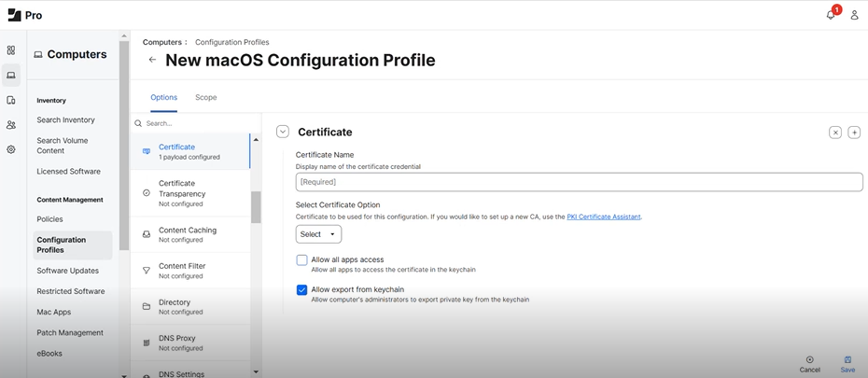Screen dimensions: 868x378
Task: Open the Users icon in left rail
Action: [x=11, y=124]
